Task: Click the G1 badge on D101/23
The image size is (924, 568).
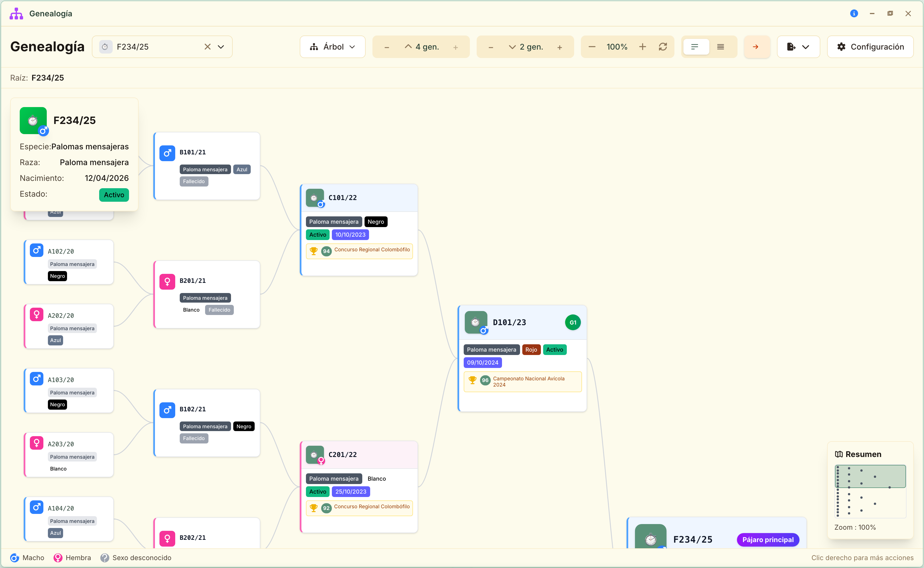Action: click(x=572, y=322)
